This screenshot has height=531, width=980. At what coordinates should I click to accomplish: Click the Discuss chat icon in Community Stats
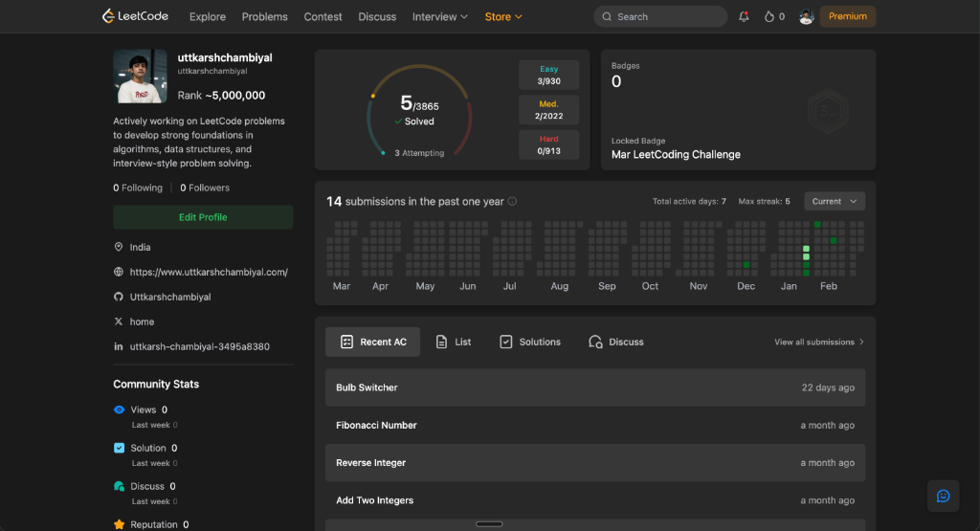pyautogui.click(x=120, y=486)
